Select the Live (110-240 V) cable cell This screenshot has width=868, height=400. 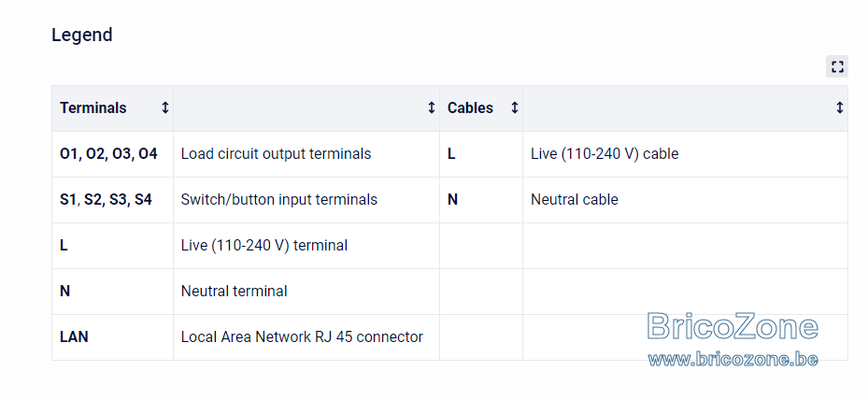point(685,154)
